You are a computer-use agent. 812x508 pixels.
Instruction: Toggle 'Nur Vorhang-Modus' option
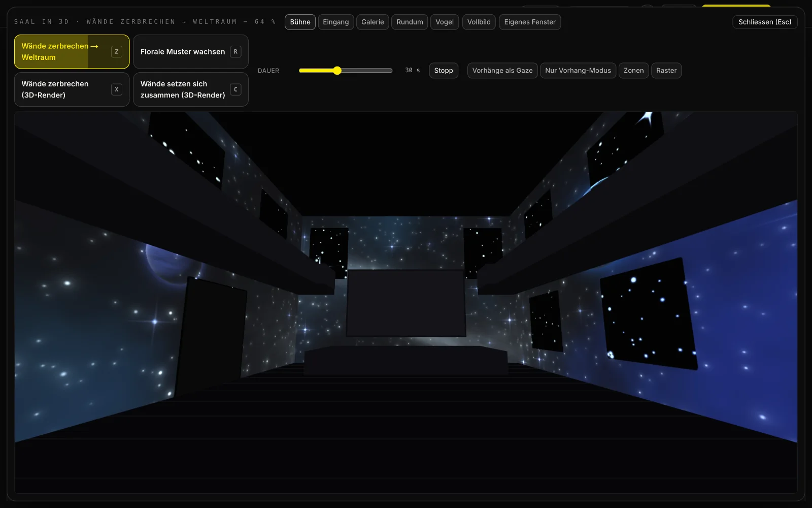coord(578,71)
